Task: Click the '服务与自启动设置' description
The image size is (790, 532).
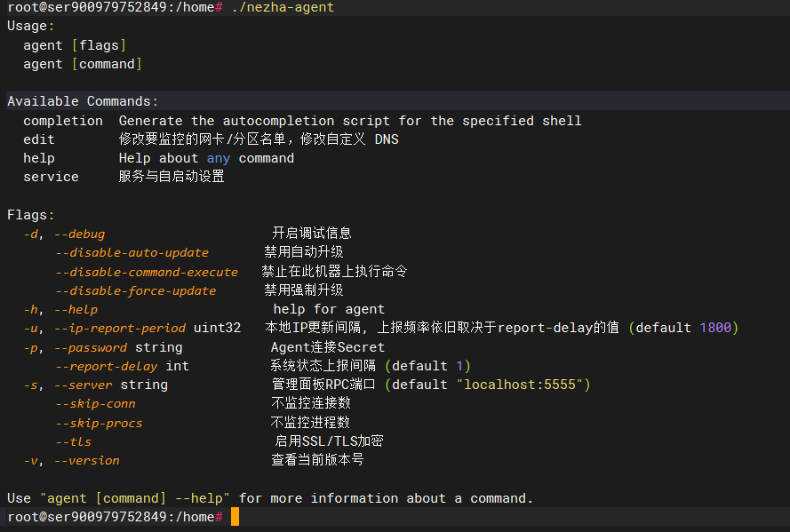Action: [x=172, y=177]
